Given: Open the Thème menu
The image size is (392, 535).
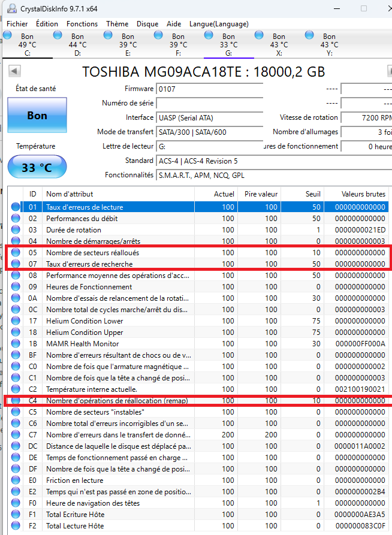Looking at the screenshot, I should coord(117,24).
